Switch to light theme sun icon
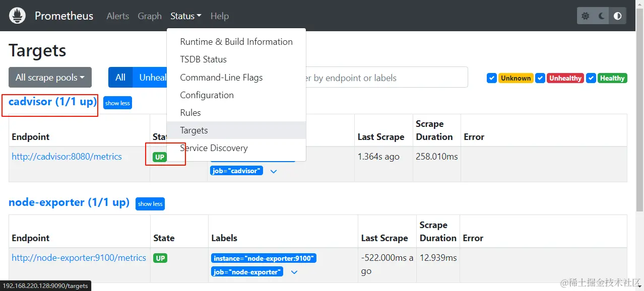 tap(586, 16)
